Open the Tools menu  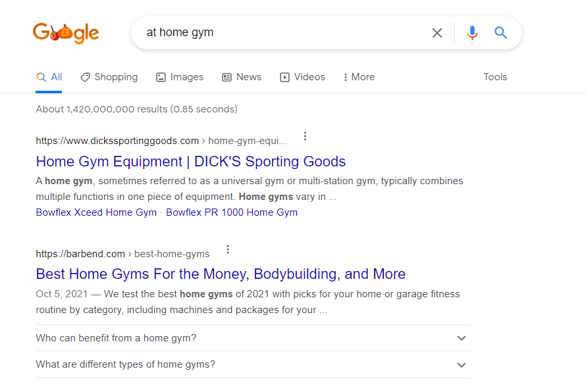[495, 77]
